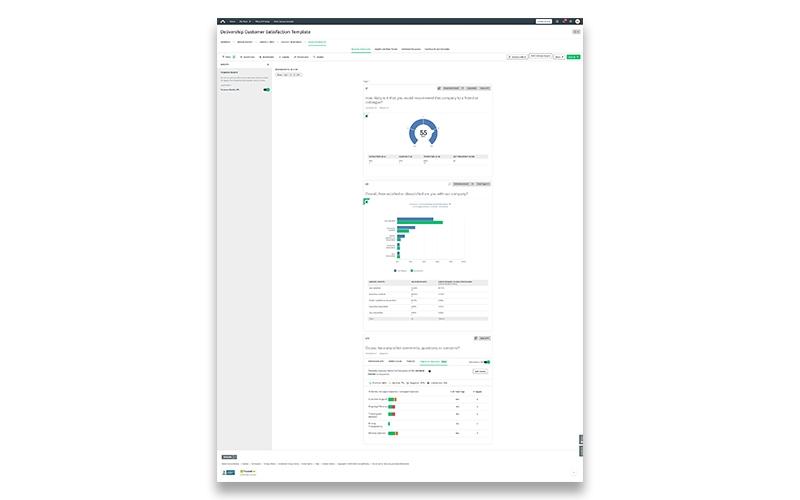
Task: Click the upper feedback tab on right edge
Action: point(581,439)
